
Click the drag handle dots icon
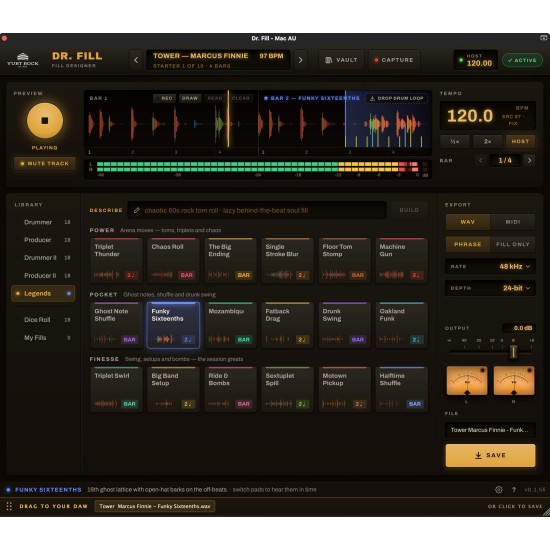point(9,506)
